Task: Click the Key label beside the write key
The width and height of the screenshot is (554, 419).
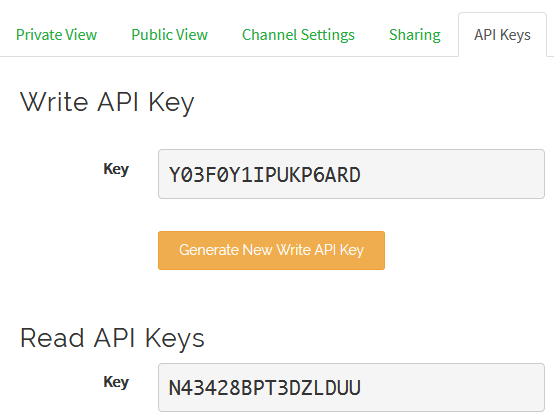Action: point(116,169)
